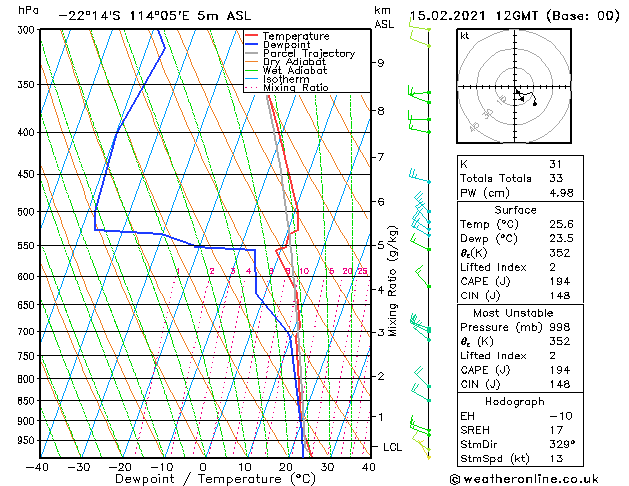Click the CAPE value in Surface table
Image resolution: width=629 pixels, height=486 pixels.
pos(560,281)
